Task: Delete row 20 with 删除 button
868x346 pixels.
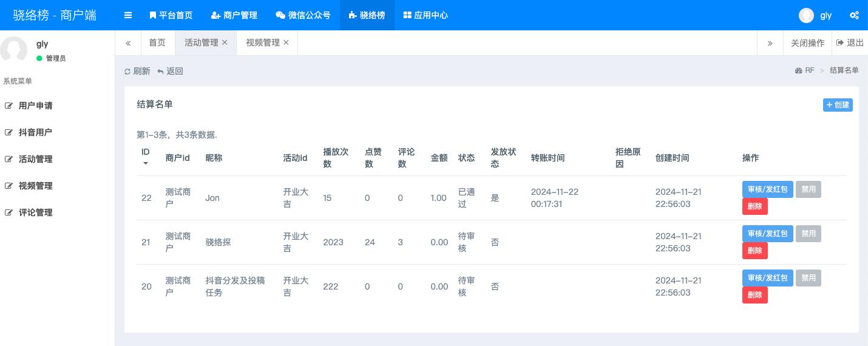Action: click(754, 295)
